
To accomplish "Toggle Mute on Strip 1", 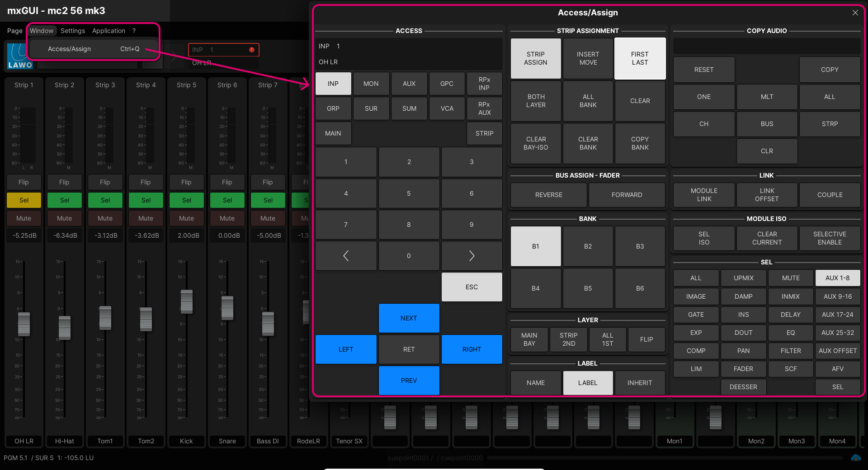I will (24, 218).
